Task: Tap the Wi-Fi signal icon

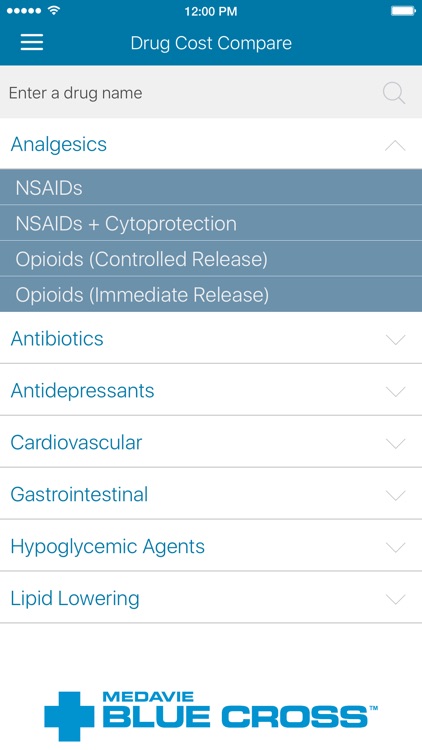Action: coord(54,11)
